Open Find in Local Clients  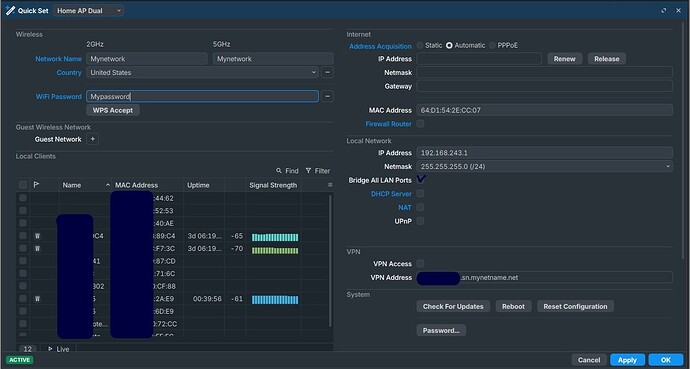coord(287,171)
